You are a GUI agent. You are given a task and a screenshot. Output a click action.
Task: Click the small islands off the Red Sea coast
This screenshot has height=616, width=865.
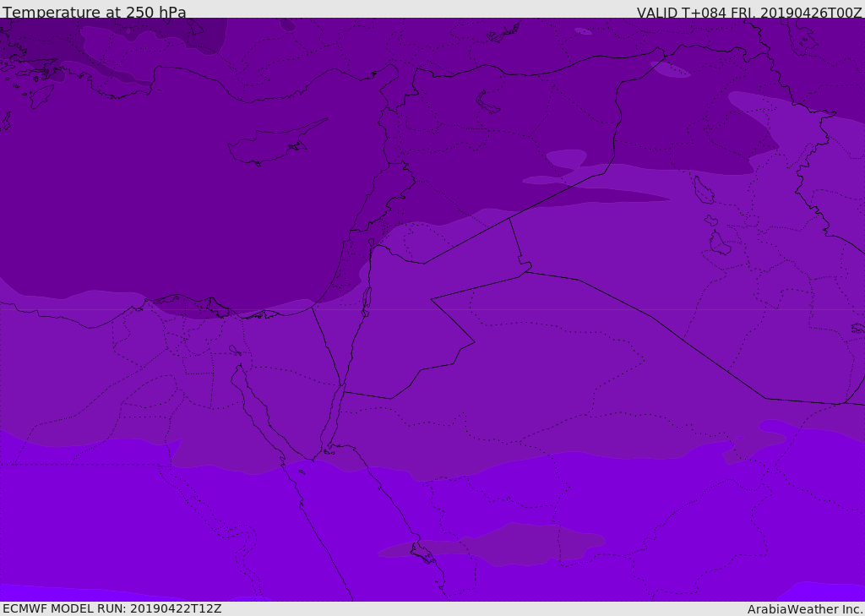coord(422,553)
